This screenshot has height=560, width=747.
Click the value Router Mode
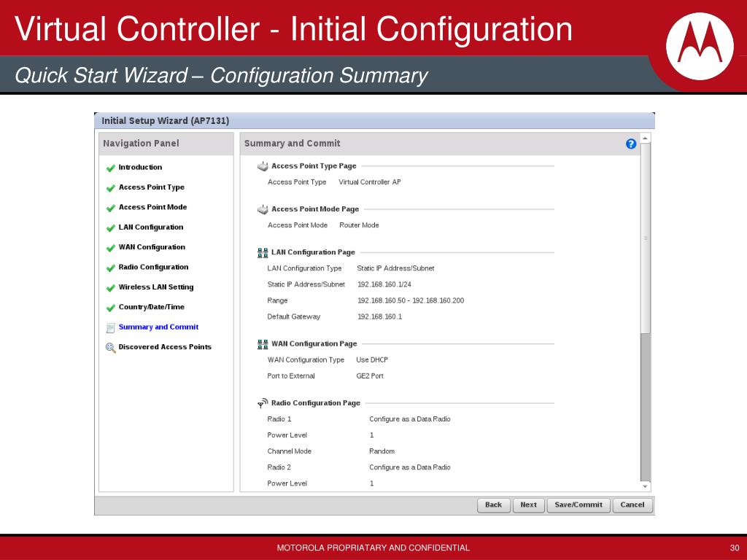click(x=359, y=225)
